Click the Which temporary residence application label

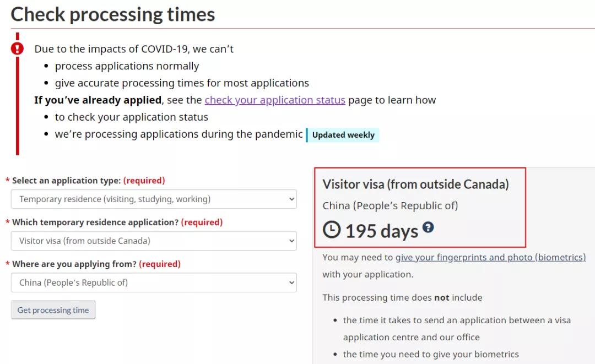[x=95, y=222]
